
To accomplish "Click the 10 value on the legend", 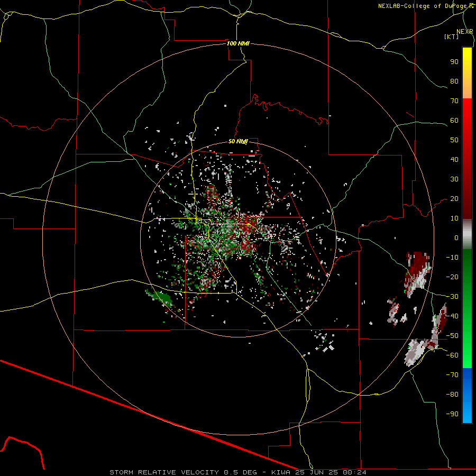I will tap(454, 218).
